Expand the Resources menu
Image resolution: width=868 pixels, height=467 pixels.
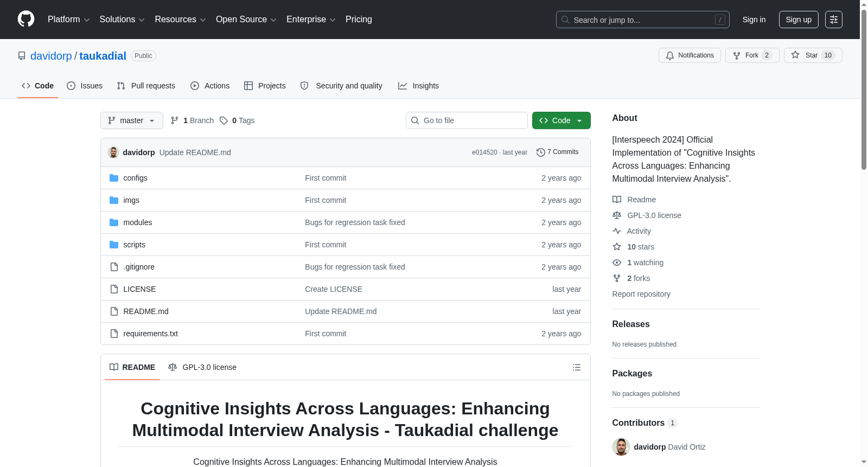point(180,20)
